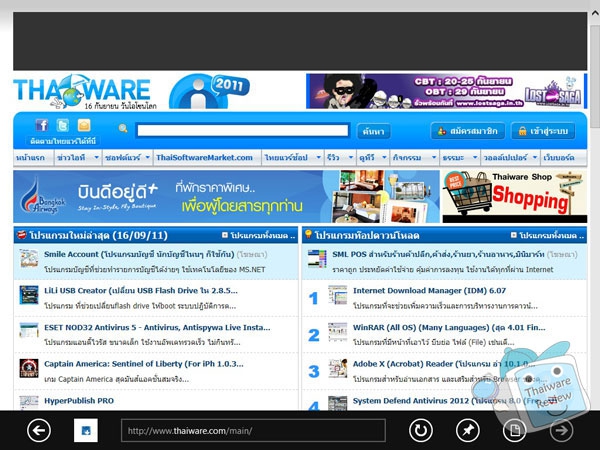Open WinRAR thumbnail icon
This screenshot has width=600, height=450.
(338, 331)
